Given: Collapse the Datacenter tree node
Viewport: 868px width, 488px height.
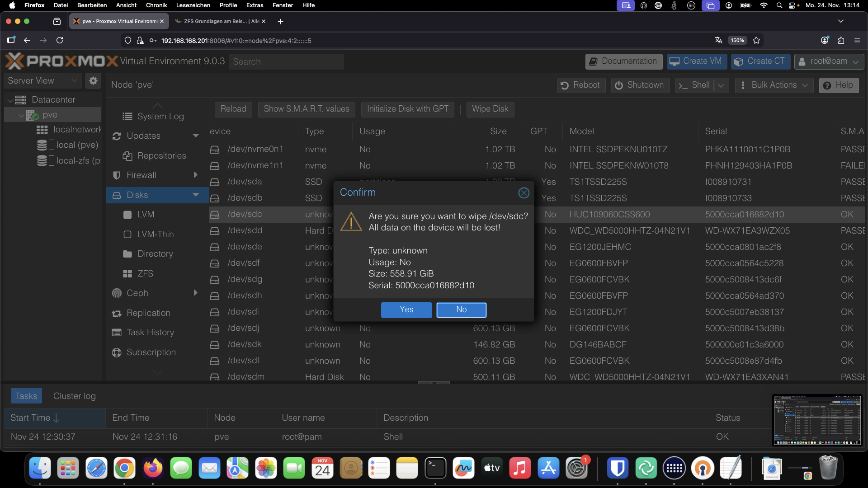Looking at the screenshot, I should tap(10, 100).
